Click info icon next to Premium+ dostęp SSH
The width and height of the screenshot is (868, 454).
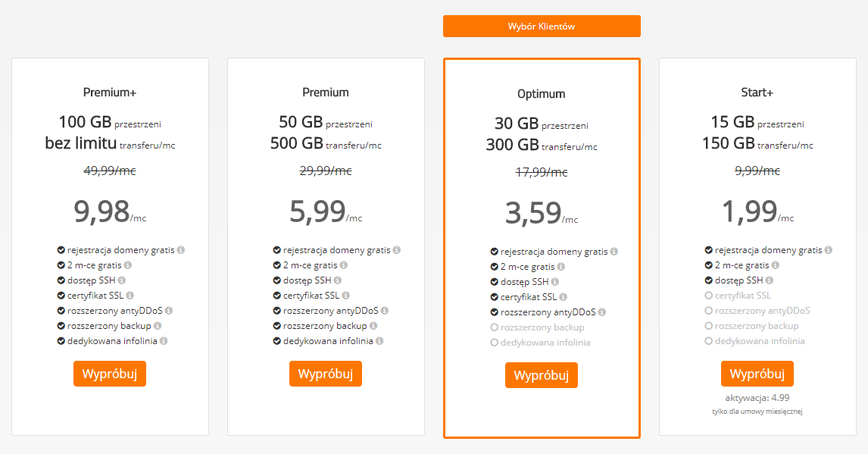coord(122,280)
